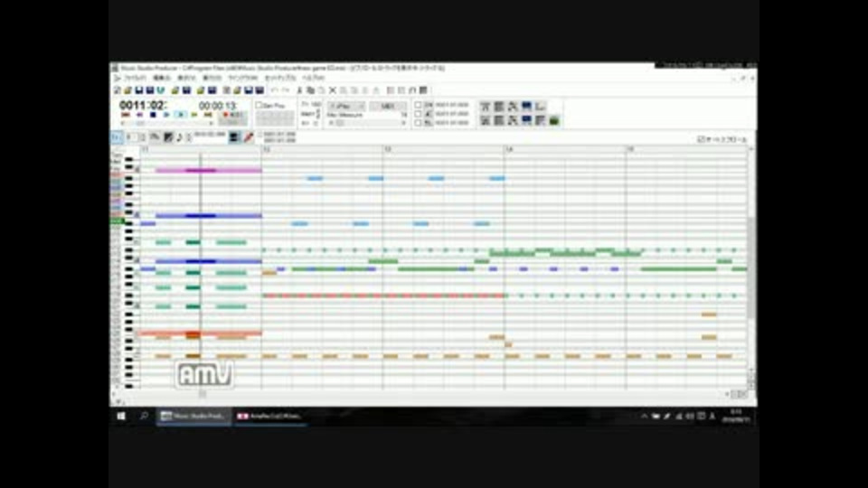Click the Max Measure slider track
This screenshot has width=868, height=488.
366,123
